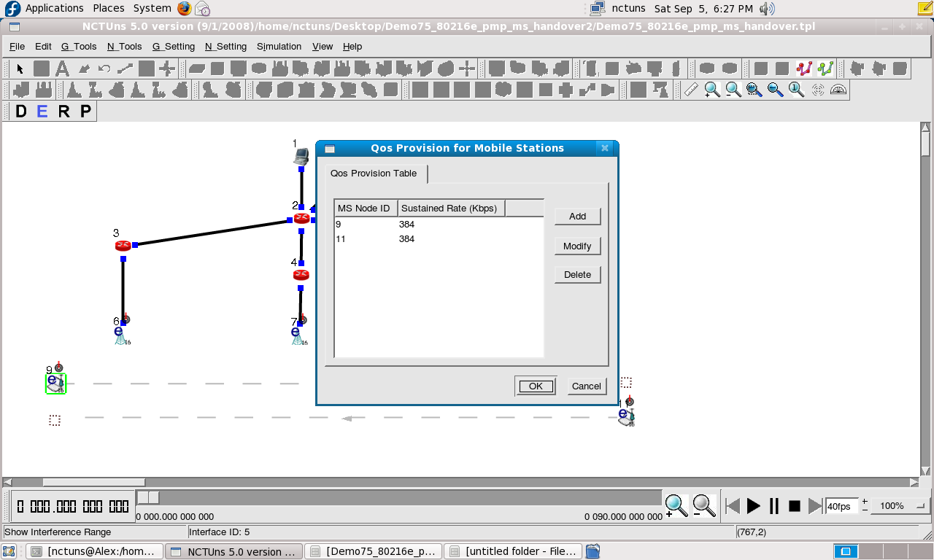The width and height of the screenshot is (934, 560).
Task: Click the simulation timeline slider handle
Action: [x=147, y=497]
